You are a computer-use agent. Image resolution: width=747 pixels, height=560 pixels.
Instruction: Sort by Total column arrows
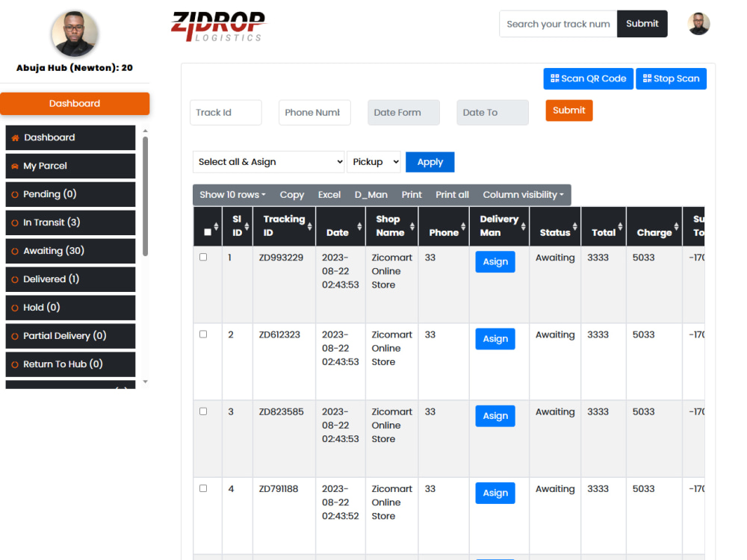[620, 226]
